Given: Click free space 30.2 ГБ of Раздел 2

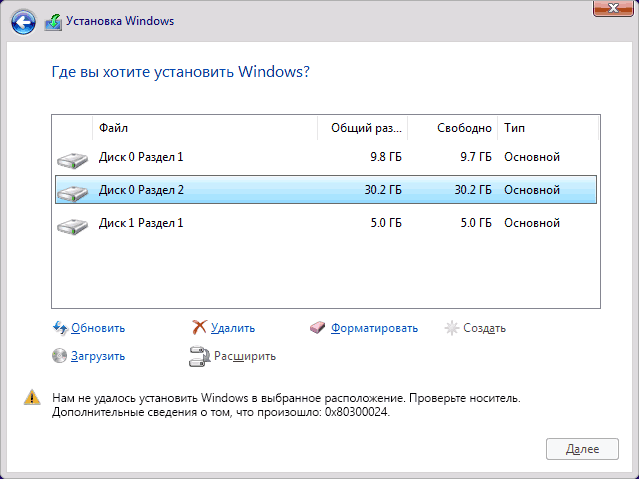Looking at the screenshot, I should click(473, 190).
